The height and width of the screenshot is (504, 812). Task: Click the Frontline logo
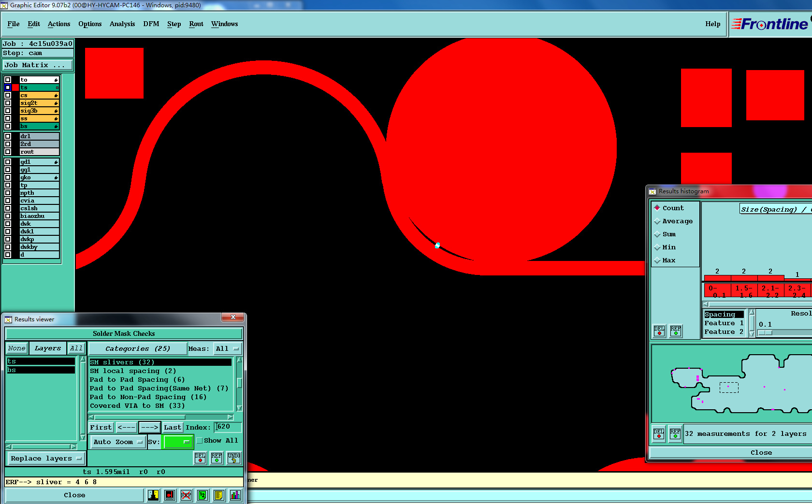(x=770, y=24)
